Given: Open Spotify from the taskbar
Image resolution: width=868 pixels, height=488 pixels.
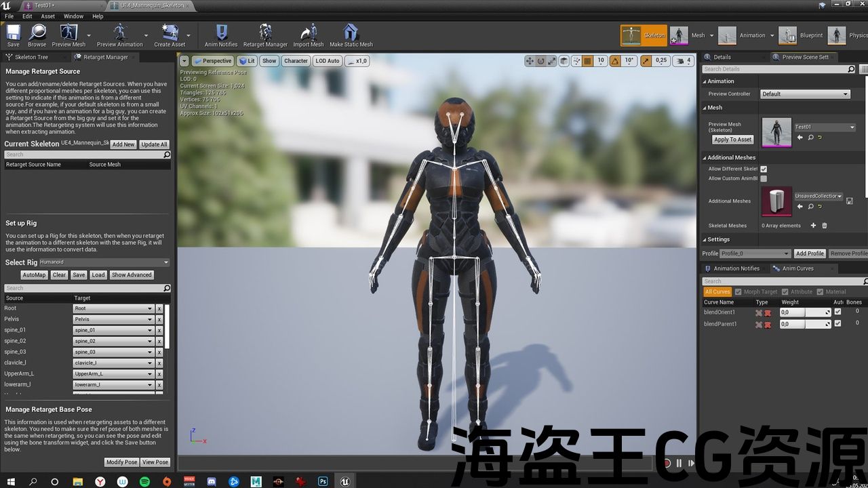Looking at the screenshot, I should click(144, 481).
